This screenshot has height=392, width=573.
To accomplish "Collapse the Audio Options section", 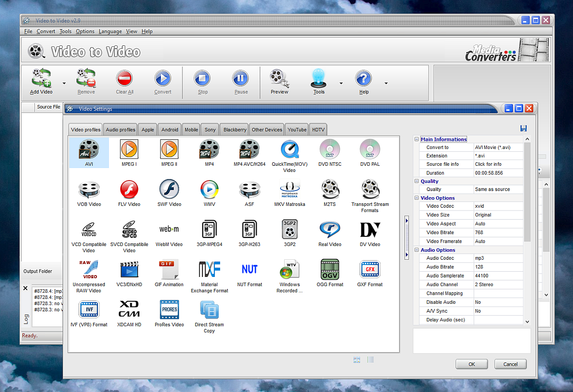I will (x=416, y=250).
